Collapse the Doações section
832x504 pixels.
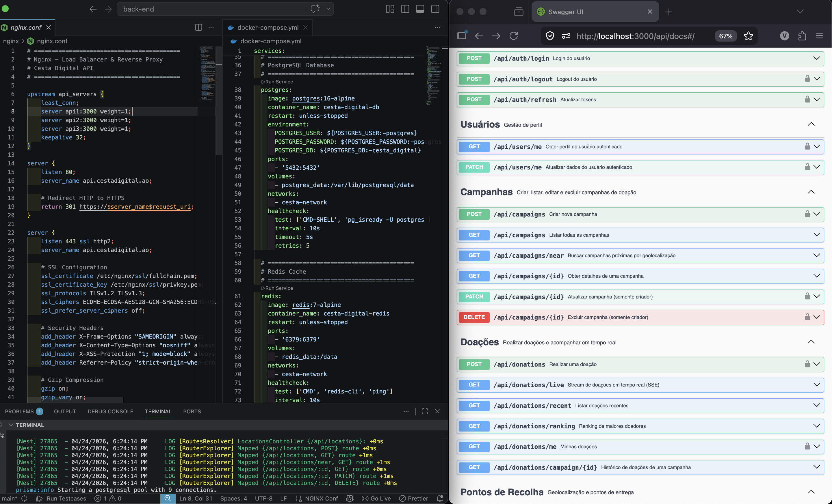811,342
